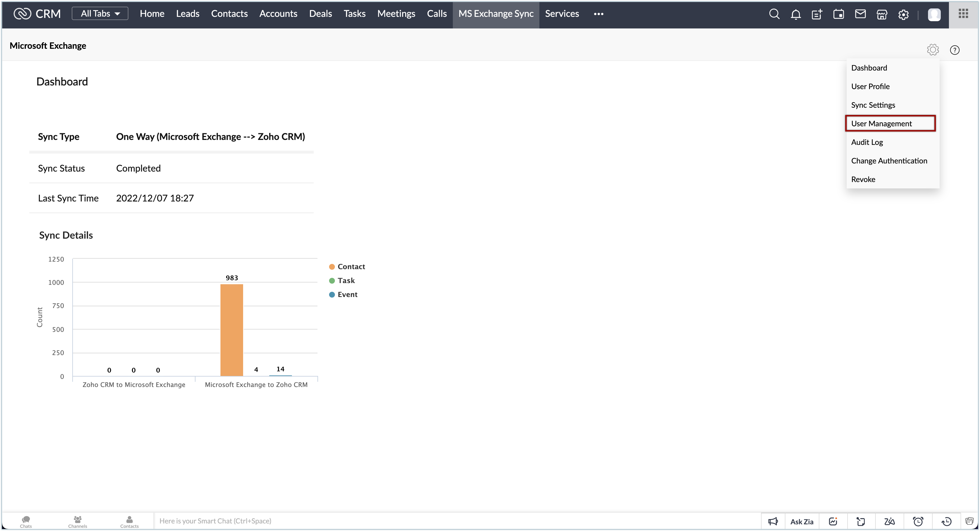Expand more modules ellipsis menu

pyautogui.click(x=598, y=14)
